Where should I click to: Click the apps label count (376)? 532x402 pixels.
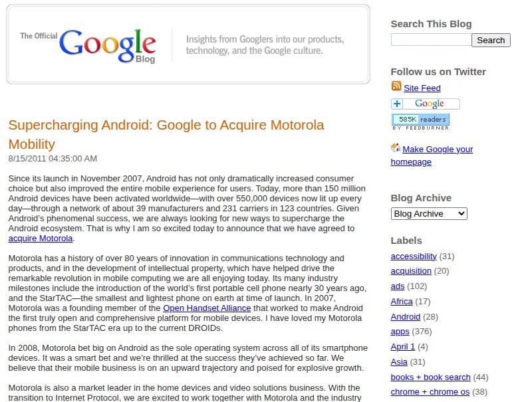click(422, 332)
